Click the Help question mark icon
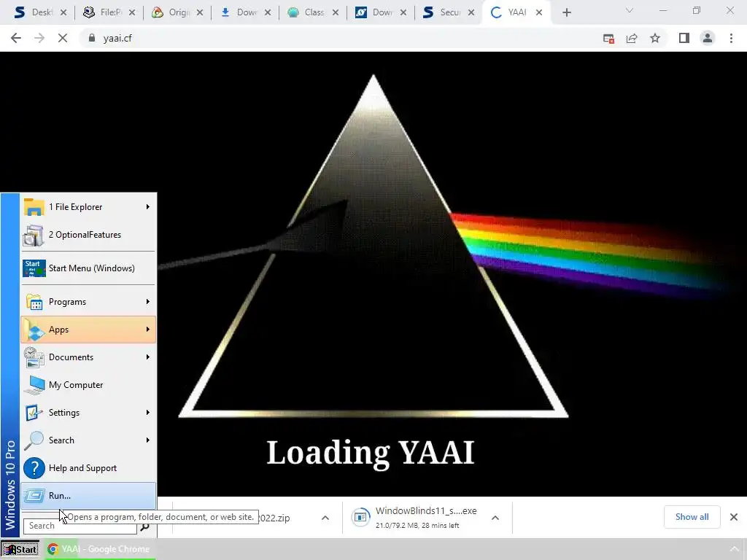 34,467
